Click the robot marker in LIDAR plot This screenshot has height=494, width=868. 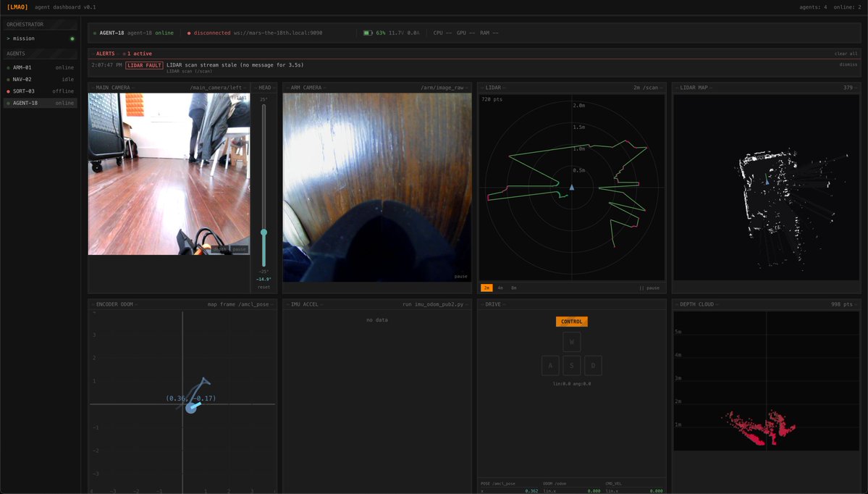(x=571, y=188)
